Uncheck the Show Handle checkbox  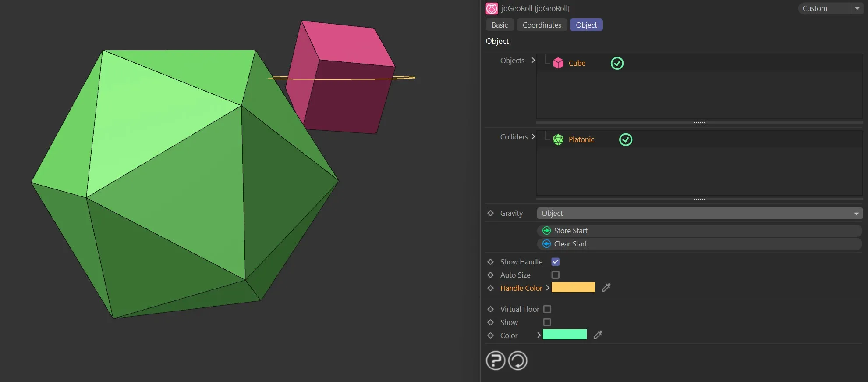(555, 262)
